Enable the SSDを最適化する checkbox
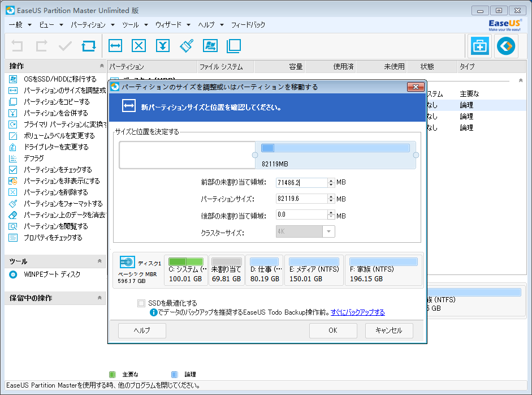This screenshot has width=532, height=395. tap(141, 303)
